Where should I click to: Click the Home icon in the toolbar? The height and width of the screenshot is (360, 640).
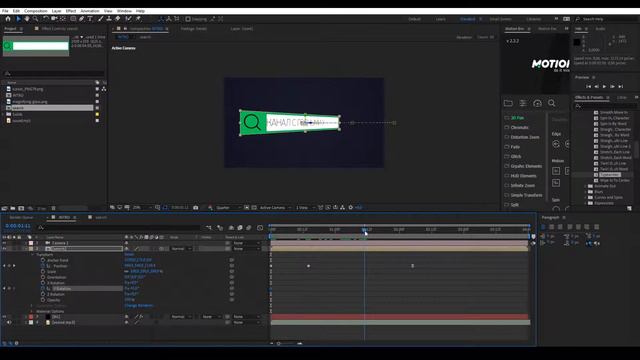[8, 19]
